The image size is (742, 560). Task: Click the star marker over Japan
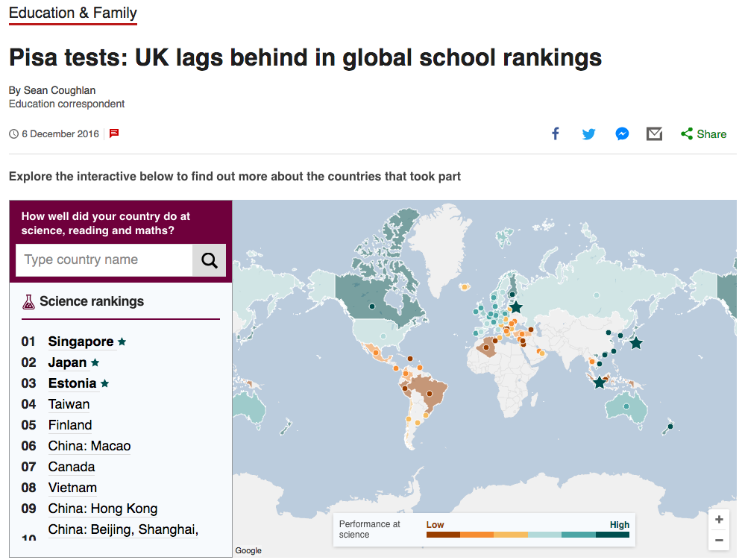pos(635,343)
